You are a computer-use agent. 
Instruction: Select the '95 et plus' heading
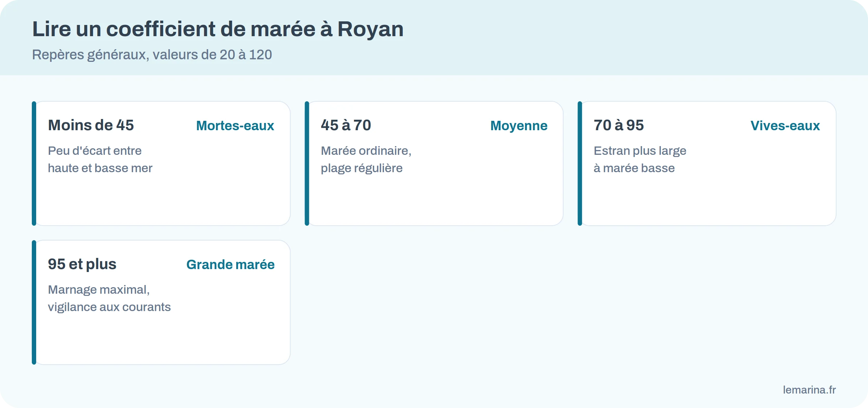pos(82,264)
